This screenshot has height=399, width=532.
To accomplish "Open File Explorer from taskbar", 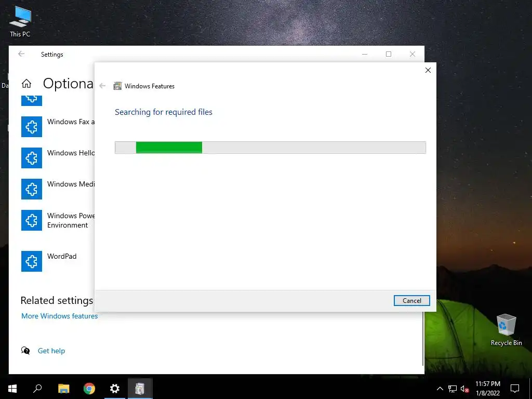I will coord(63,389).
